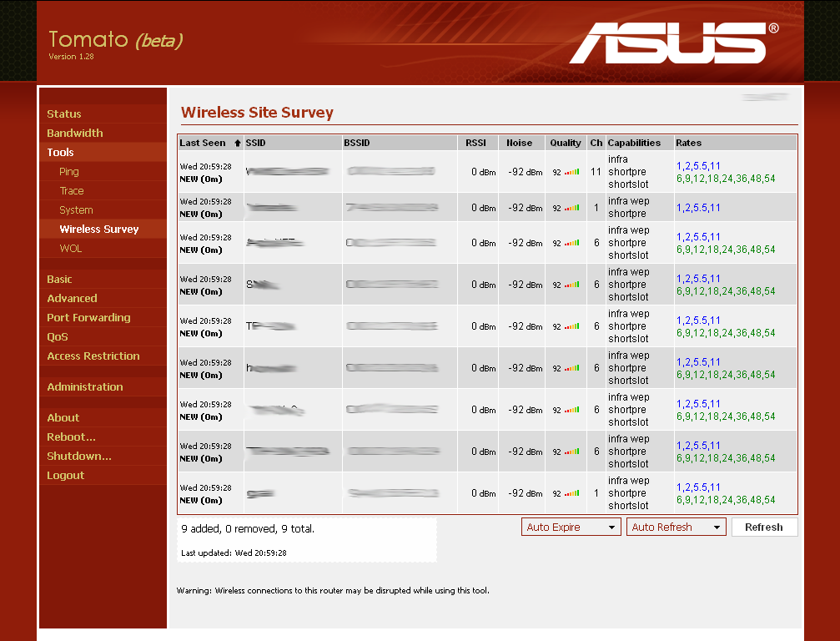Click 'Last updated: Wed 20:59:28' text

(x=234, y=553)
